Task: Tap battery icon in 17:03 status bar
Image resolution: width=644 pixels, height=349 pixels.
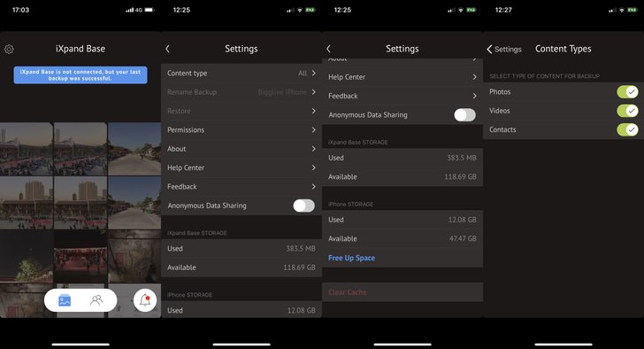Action: (x=149, y=10)
